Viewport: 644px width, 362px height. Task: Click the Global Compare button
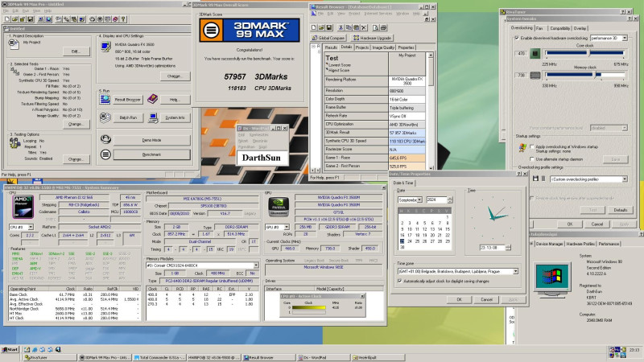click(328, 38)
